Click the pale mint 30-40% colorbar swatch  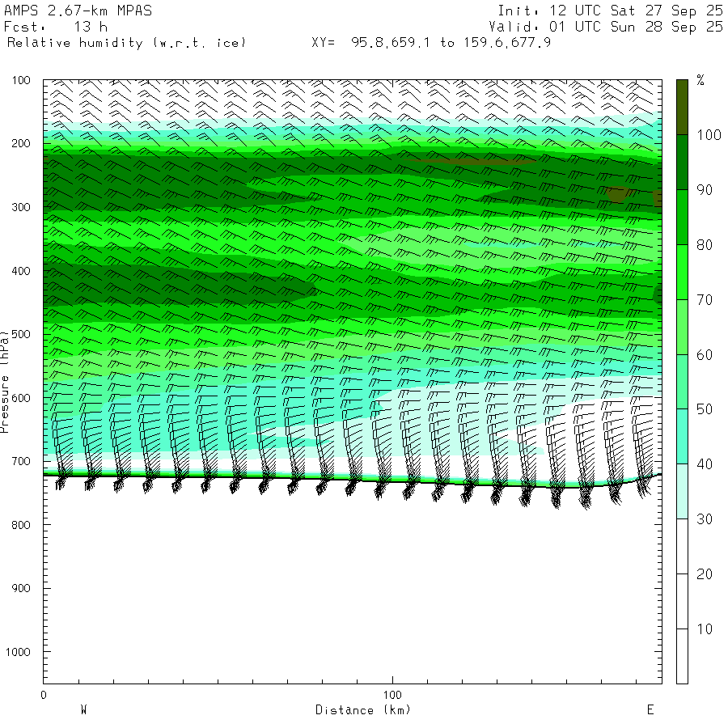coord(682,491)
